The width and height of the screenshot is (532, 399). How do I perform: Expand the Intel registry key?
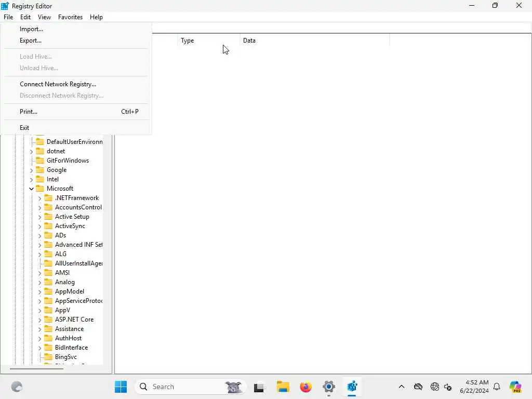click(x=31, y=179)
